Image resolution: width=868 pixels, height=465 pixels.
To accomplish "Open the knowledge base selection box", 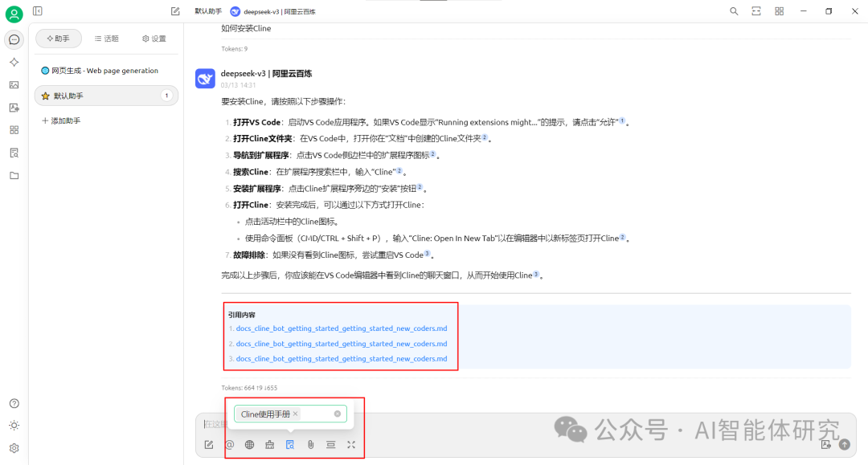I will 290,414.
